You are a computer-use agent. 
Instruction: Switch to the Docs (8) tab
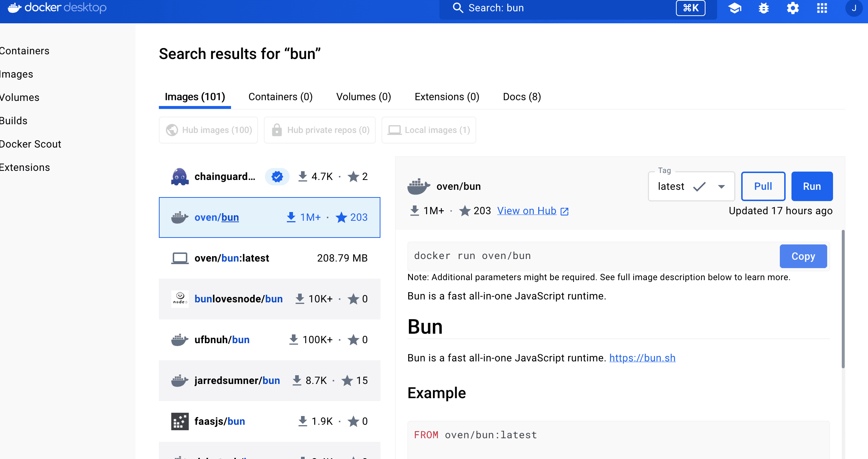[x=521, y=97]
